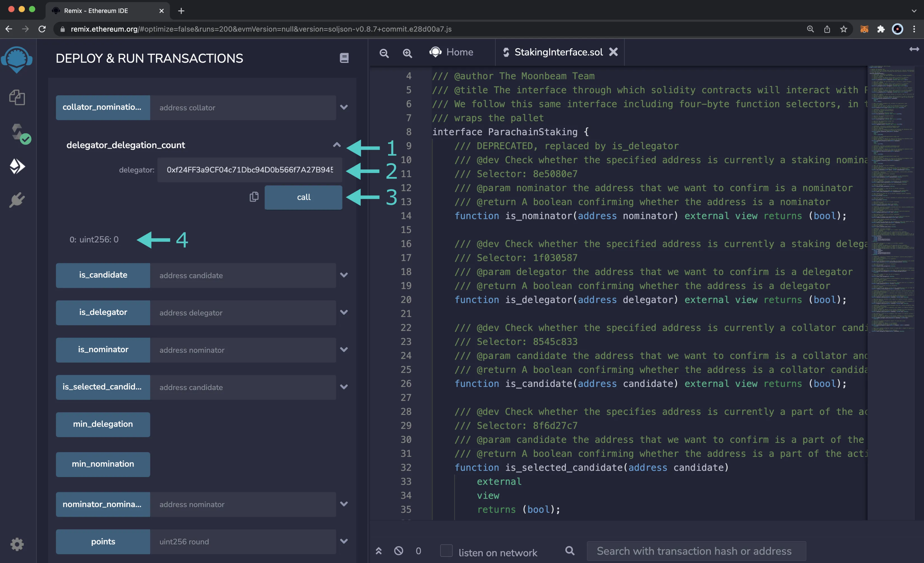
Task: Click the transaction hash search field
Action: [696, 551]
